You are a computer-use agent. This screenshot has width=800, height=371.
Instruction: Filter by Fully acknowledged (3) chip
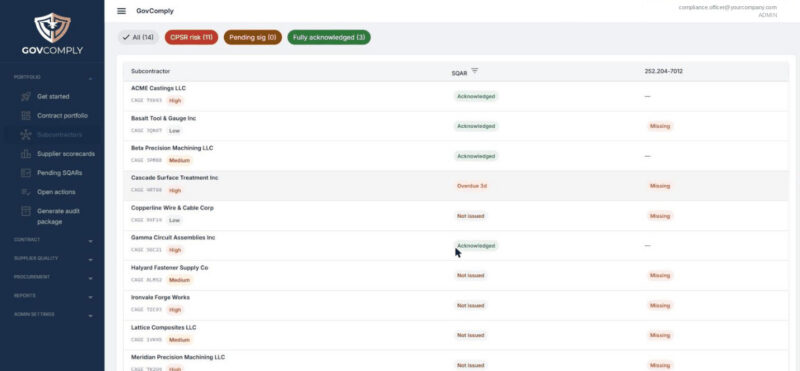(329, 37)
